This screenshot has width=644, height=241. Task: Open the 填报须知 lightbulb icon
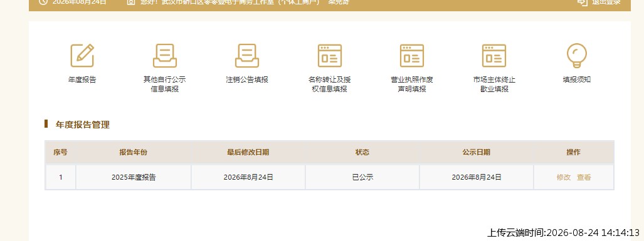[x=577, y=56]
